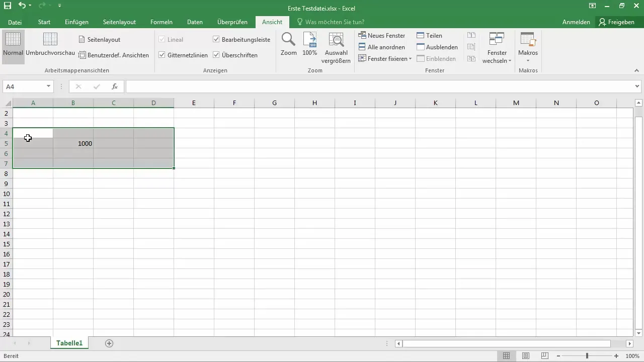Screen dimensions: 644x362
Task: Click the horizontal scrollbar thumb
Action: tap(507, 343)
